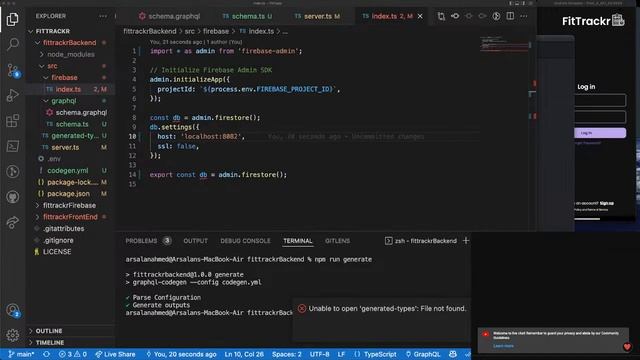The width and height of the screenshot is (640, 360).
Task: Click the Sign up link in FitTrackr
Action: point(607,203)
